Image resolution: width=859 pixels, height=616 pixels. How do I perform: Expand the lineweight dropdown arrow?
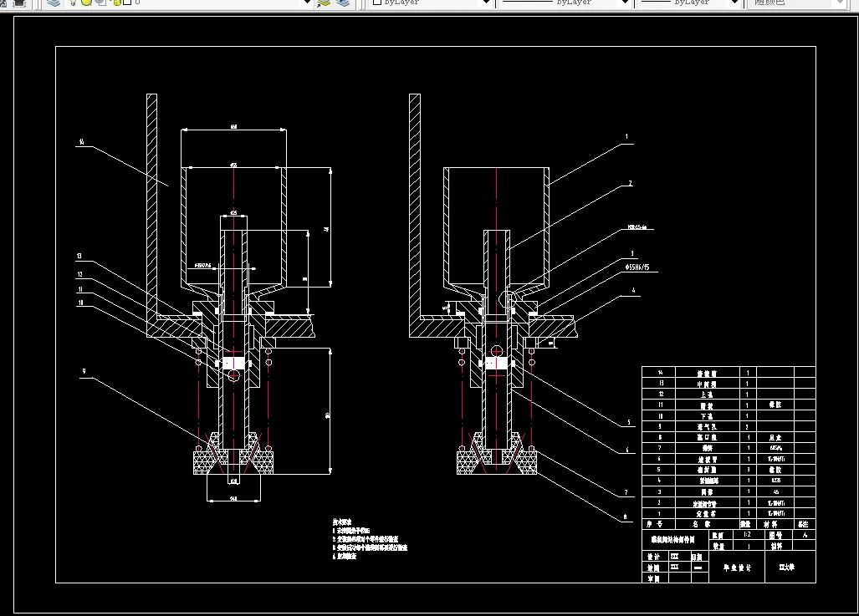(735, 3)
